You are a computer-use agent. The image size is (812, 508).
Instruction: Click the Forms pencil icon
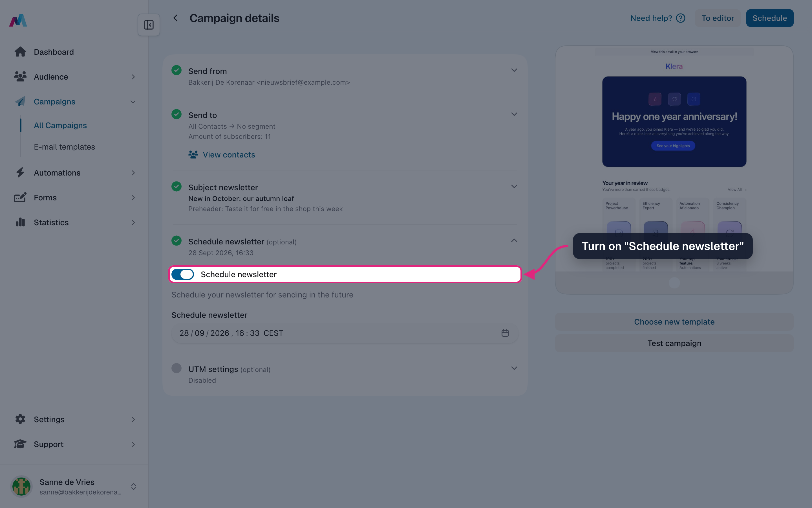20,198
